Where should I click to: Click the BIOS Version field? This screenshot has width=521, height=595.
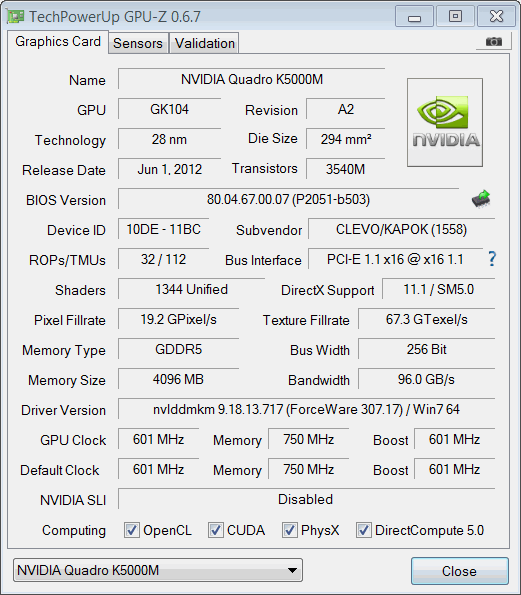pyautogui.click(x=288, y=199)
